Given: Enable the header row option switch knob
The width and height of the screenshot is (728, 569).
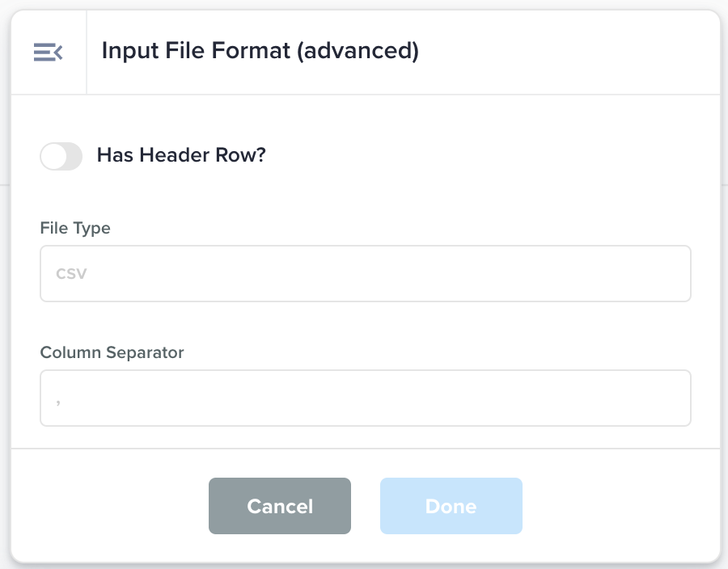Looking at the screenshot, I should point(53,156).
